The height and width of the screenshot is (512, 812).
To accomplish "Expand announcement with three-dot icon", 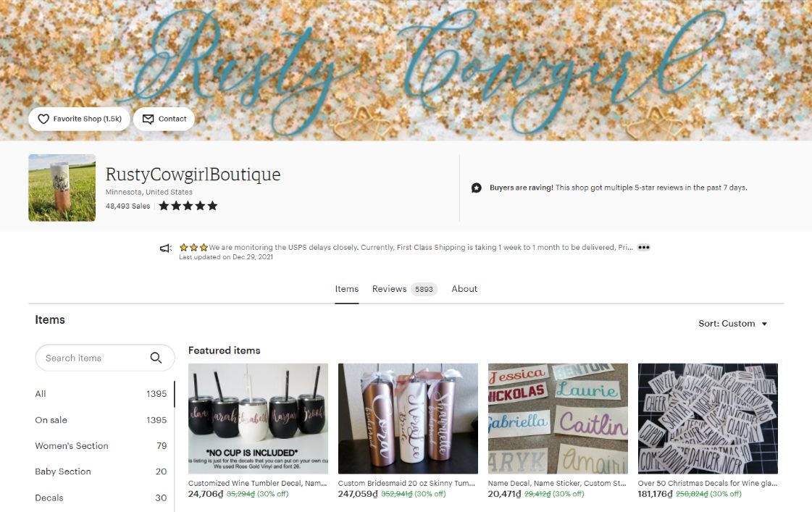I will coord(644,248).
